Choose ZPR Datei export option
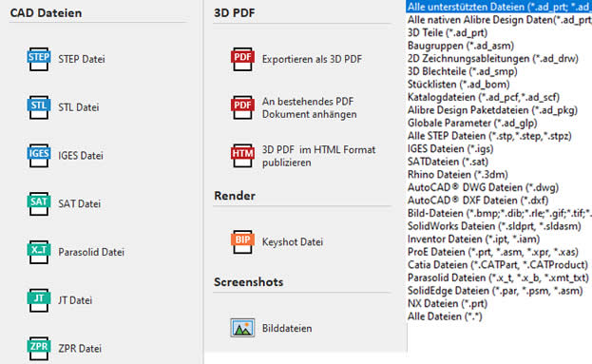Viewport: 592px width, 364px height. pyautogui.click(x=80, y=349)
